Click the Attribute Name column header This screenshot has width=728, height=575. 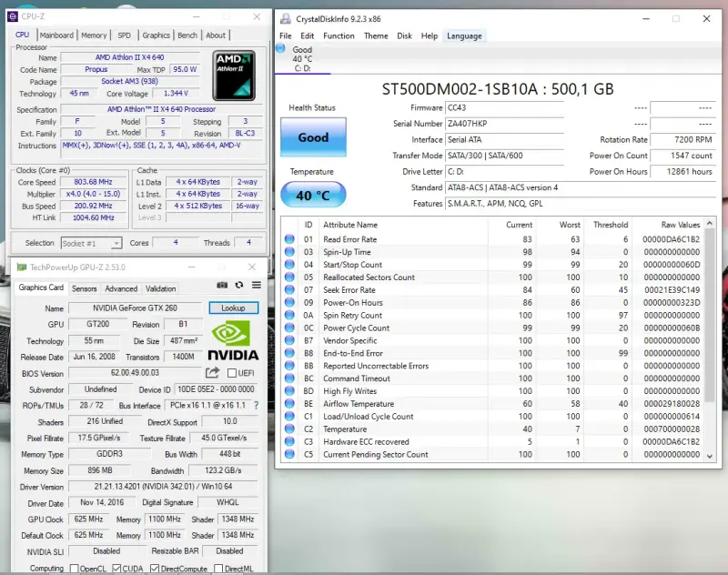coord(403,225)
